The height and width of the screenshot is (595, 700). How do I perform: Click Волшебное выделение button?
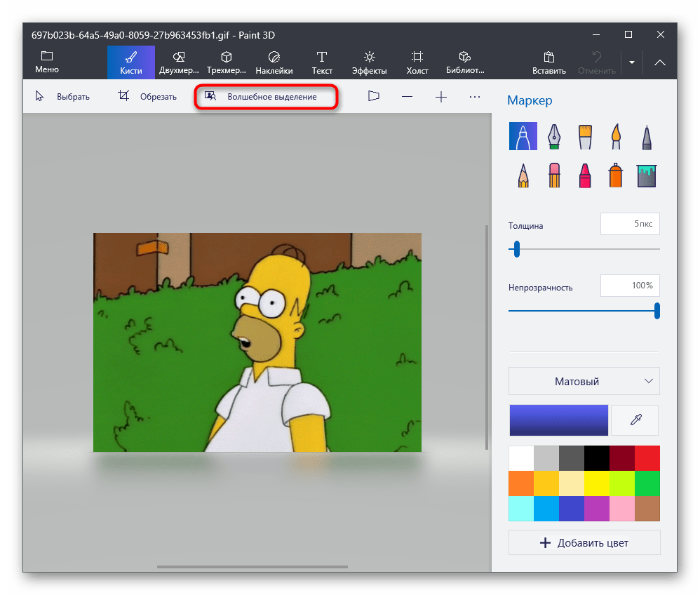click(266, 97)
